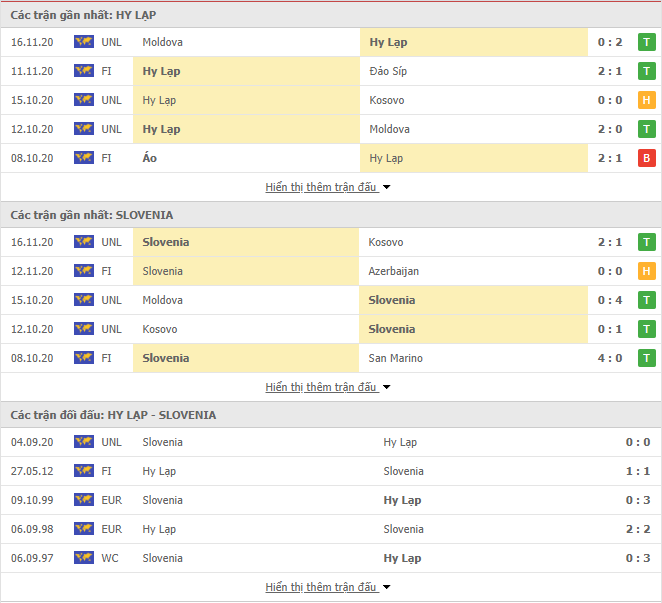This screenshot has width=662, height=603.
Task: Click the green T badge for Slovenia vs San Marino
Action: click(x=646, y=358)
